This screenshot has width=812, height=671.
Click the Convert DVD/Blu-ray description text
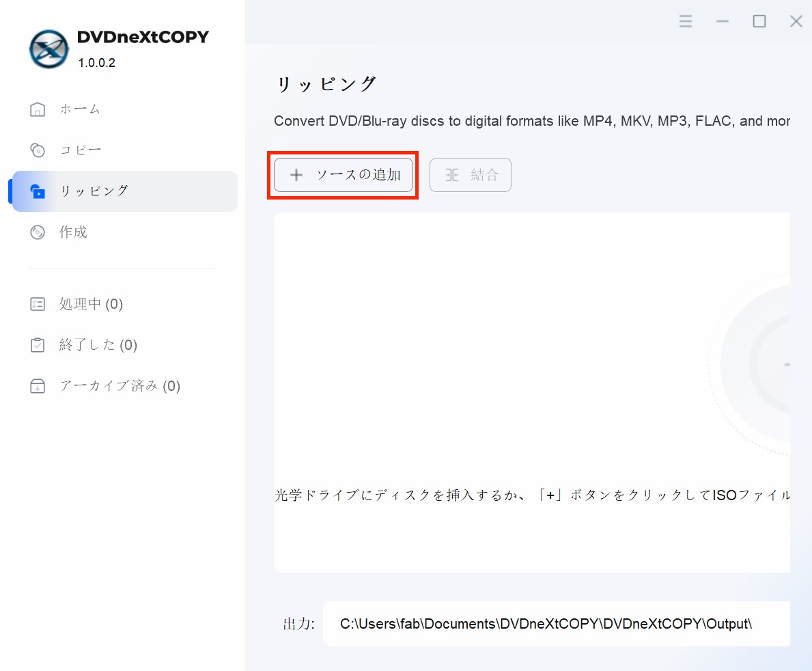532,121
